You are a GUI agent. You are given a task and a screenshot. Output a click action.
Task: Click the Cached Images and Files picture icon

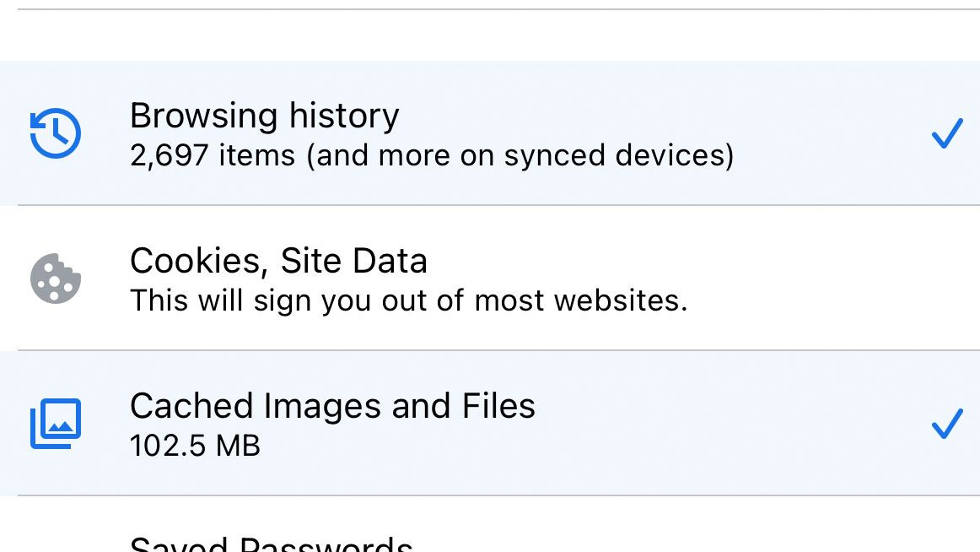(56, 424)
